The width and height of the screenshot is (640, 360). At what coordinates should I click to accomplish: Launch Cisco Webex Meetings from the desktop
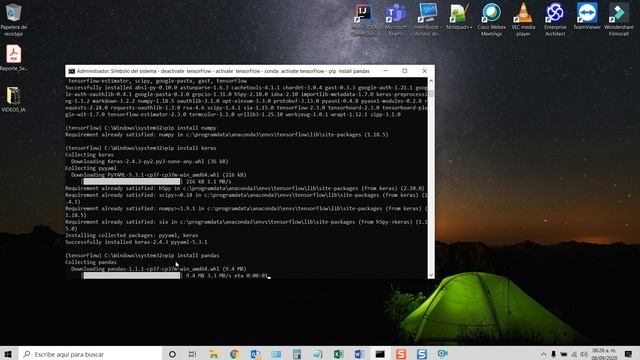pyautogui.click(x=491, y=20)
